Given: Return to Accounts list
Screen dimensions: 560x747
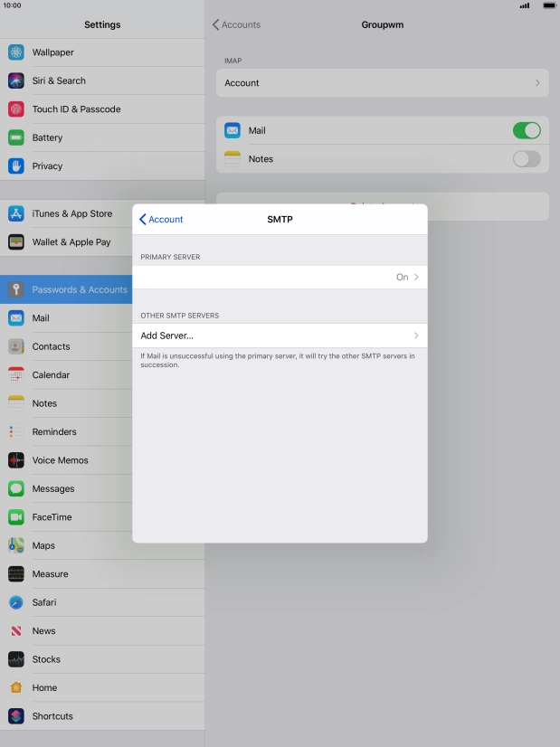Looking at the screenshot, I should click(236, 24).
